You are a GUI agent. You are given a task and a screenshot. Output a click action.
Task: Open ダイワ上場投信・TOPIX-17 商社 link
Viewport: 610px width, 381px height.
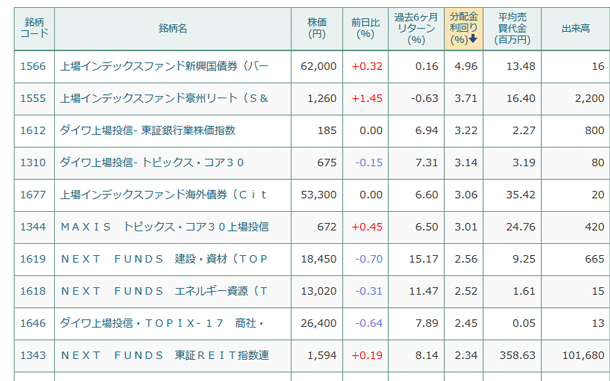[x=162, y=323]
